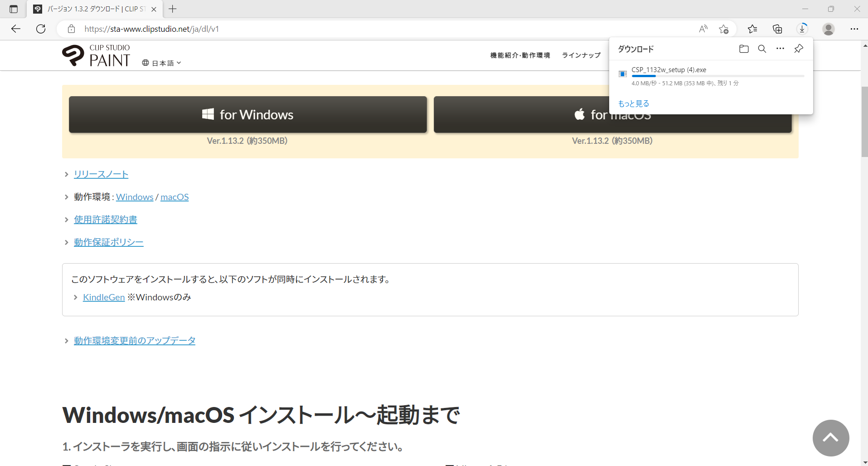Click the KindleGen link
Viewport: 868px width, 466px height.
pyautogui.click(x=104, y=297)
